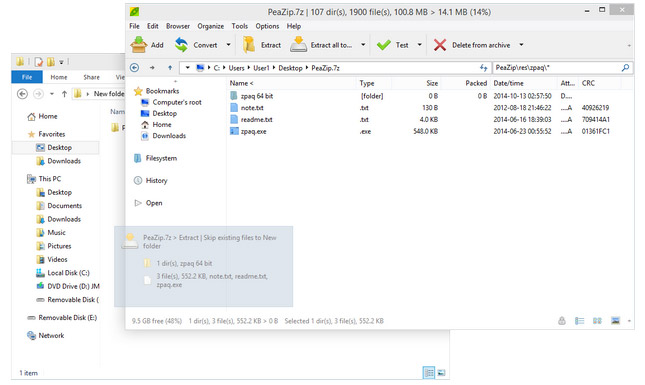Click the File tab in Explorer window
The height and width of the screenshot is (385, 645).
(27, 77)
